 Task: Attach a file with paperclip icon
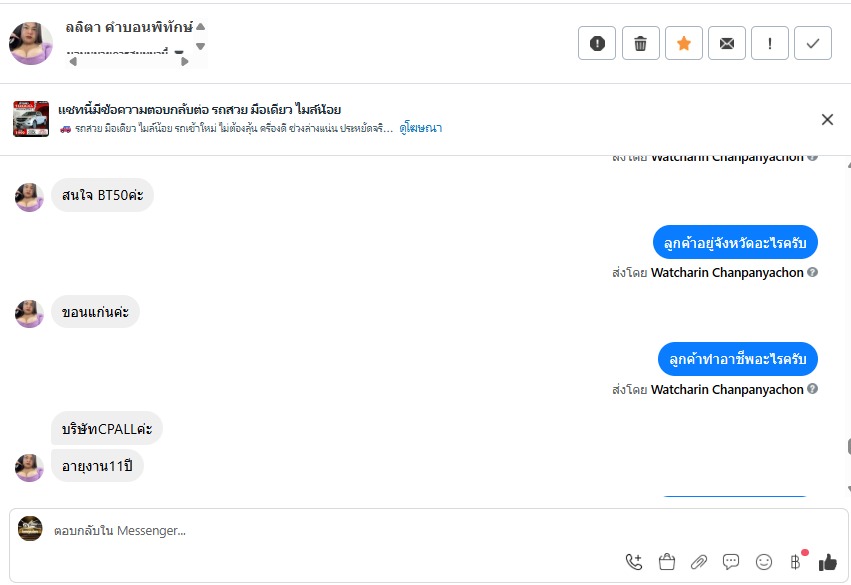699,562
